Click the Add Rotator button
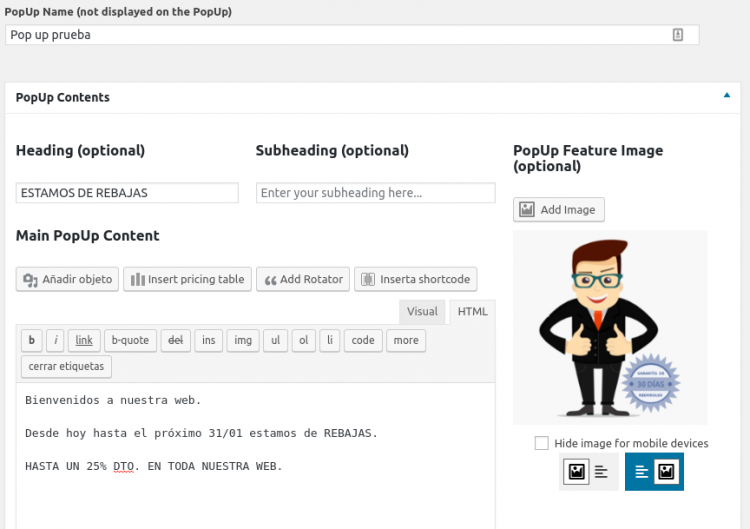Screen dimensions: 750x529 tap(303, 279)
